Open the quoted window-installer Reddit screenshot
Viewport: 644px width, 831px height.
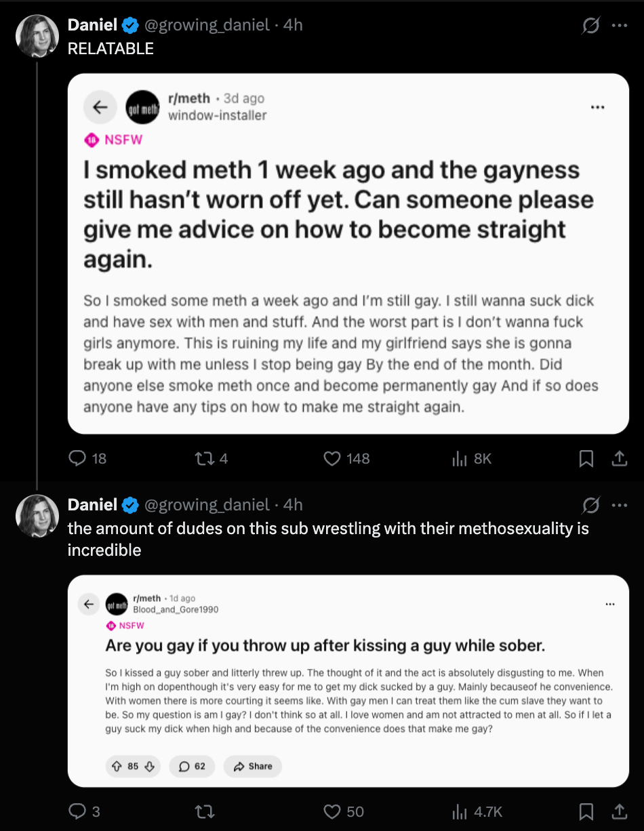(x=348, y=254)
